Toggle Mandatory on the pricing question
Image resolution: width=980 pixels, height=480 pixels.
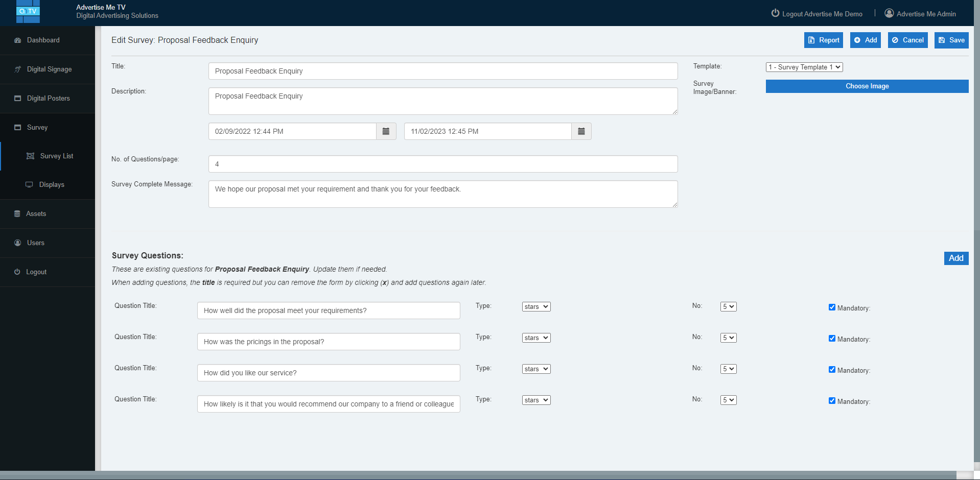pos(832,338)
